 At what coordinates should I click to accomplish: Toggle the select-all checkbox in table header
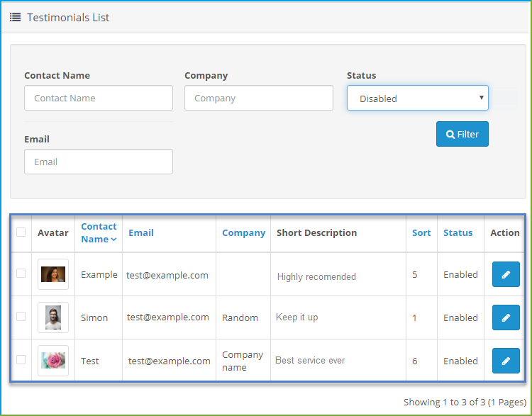[x=21, y=232]
